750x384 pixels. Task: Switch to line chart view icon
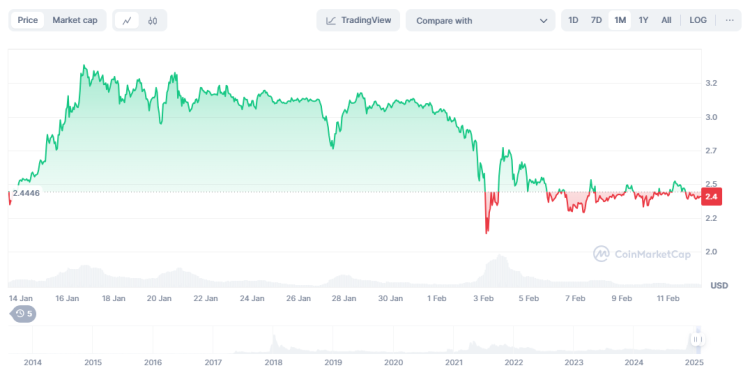click(x=127, y=21)
